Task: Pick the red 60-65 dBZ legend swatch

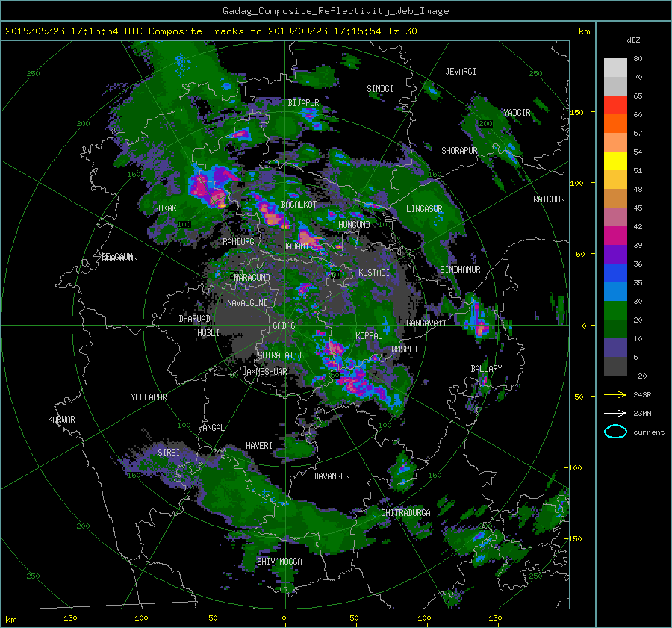Action: pos(615,105)
